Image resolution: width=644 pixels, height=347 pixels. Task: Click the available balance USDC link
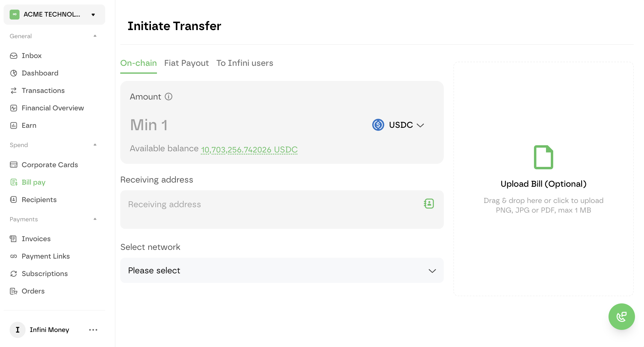click(249, 149)
